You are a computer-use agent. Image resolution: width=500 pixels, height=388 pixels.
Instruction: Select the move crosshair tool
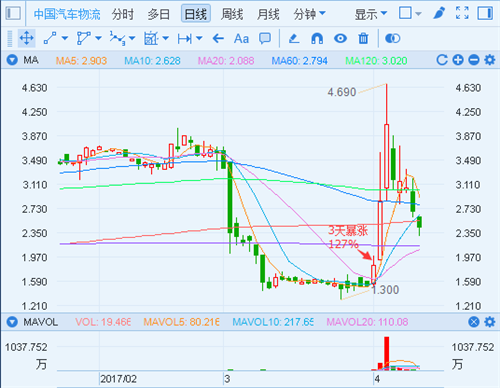(x=26, y=38)
